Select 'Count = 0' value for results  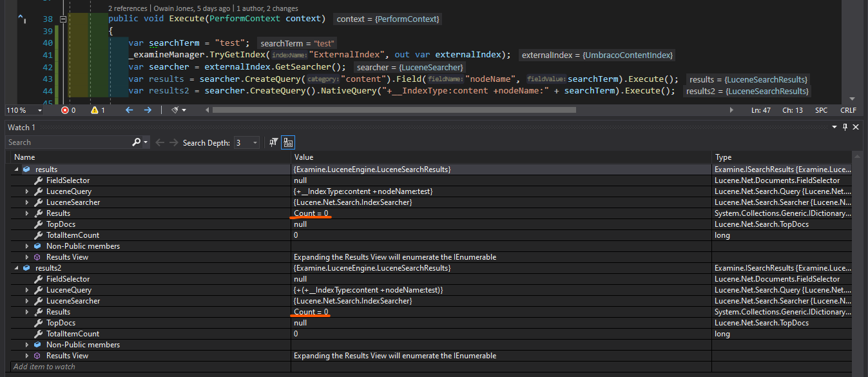pyautogui.click(x=311, y=213)
